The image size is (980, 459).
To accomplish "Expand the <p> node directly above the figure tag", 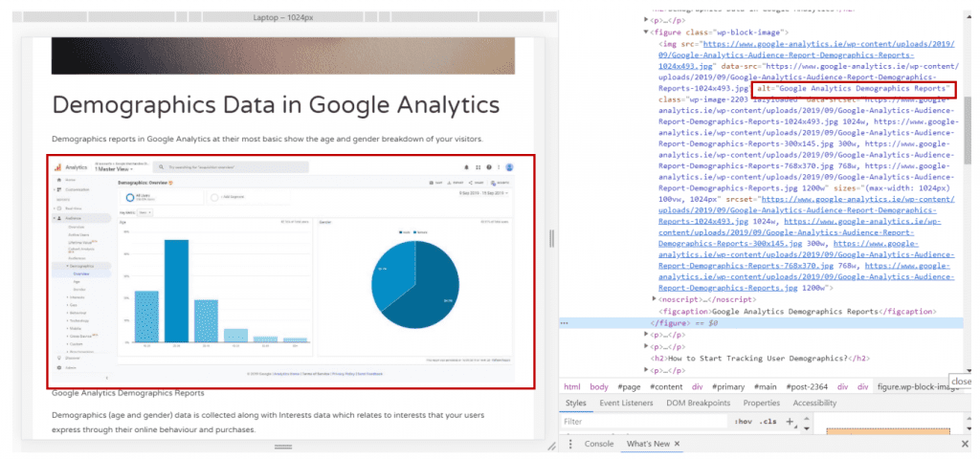I will pyautogui.click(x=647, y=20).
